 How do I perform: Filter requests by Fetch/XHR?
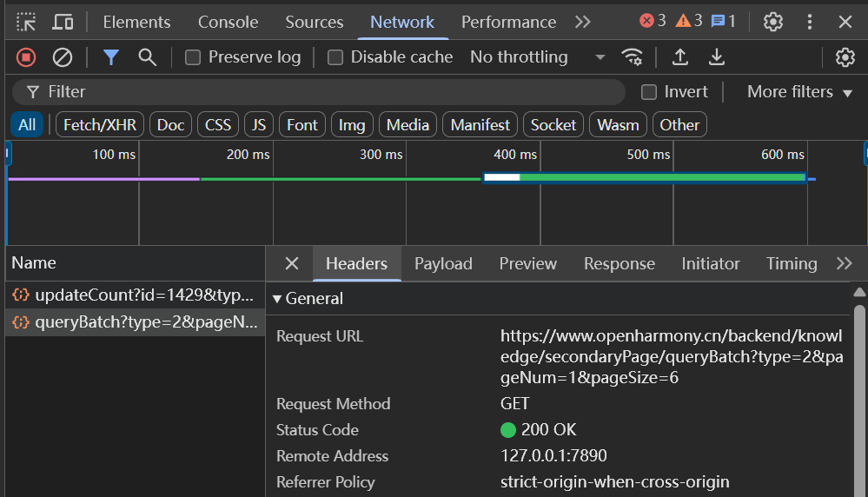tap(100, 125)
